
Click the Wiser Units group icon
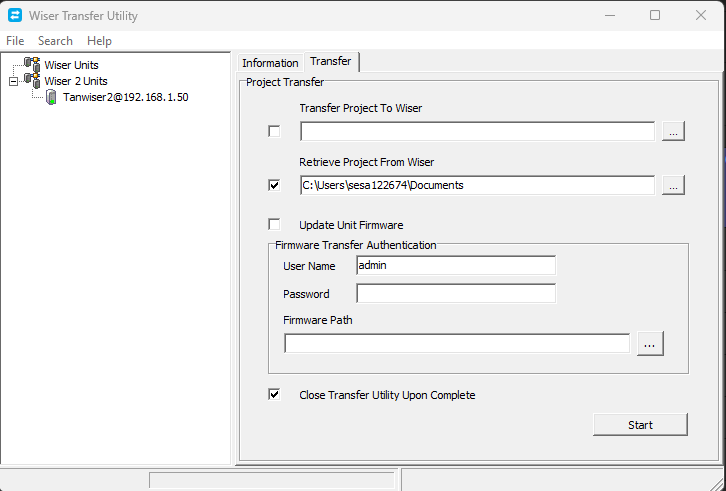point(32,64)
